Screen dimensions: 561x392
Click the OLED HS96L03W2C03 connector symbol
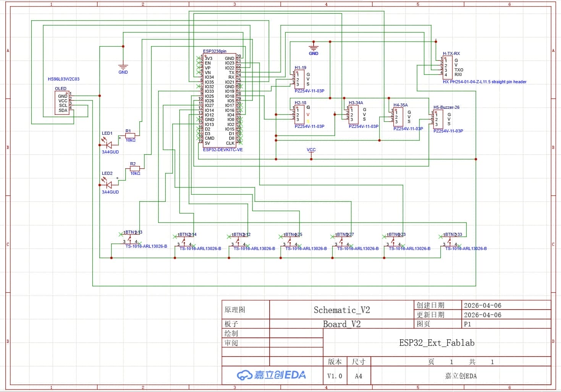tap(62, 103)
